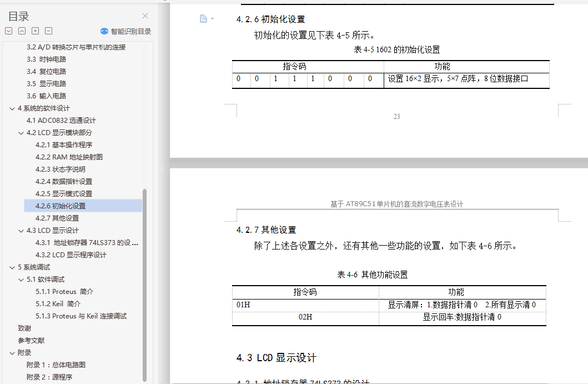588x384 pixels.
Task: Go to 4.2.5 显示模式设置
Action: tap(64, 194)
